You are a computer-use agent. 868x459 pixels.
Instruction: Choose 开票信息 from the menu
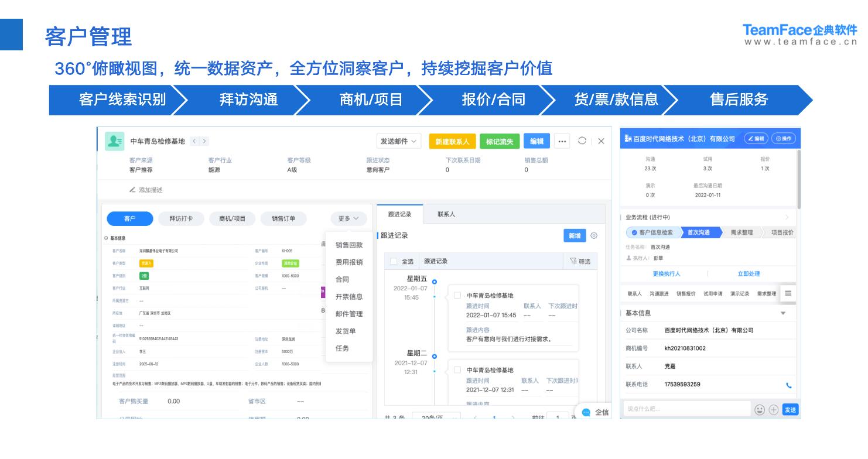349,297
